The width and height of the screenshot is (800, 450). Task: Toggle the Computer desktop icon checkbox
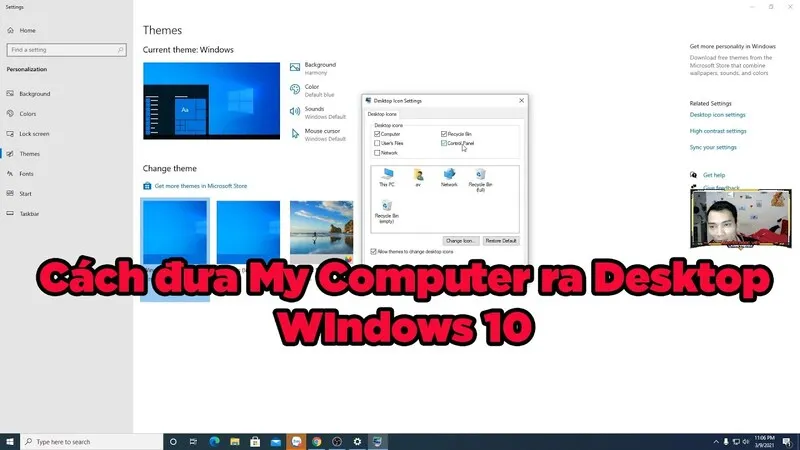click(377, 134)
